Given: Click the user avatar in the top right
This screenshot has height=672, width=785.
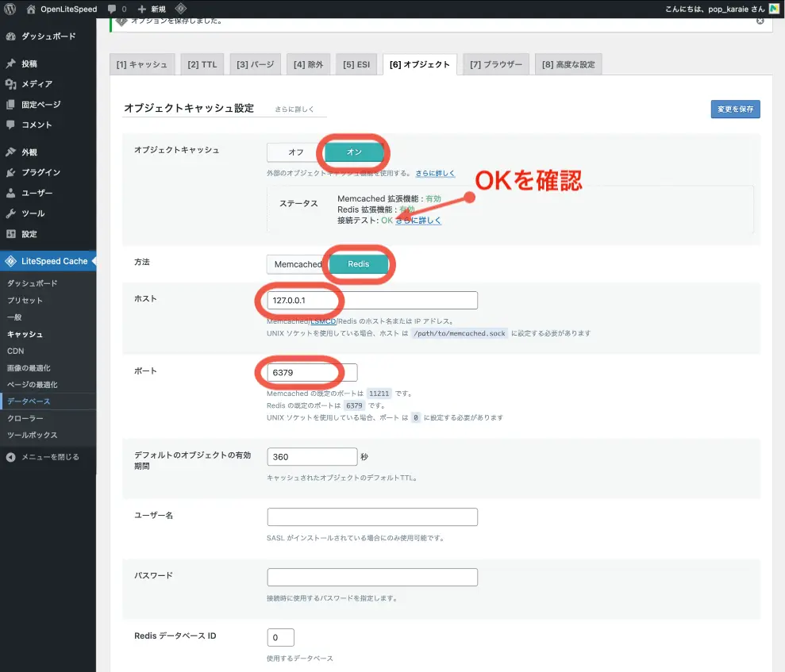Looking at the screenshot, I should pyautogui.click(x=774, y=9).
